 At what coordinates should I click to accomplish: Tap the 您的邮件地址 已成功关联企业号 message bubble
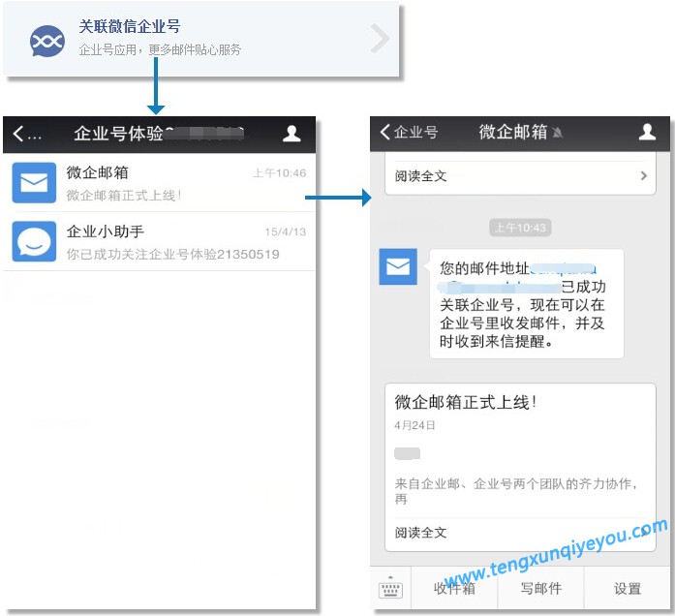tap(527, 303)
